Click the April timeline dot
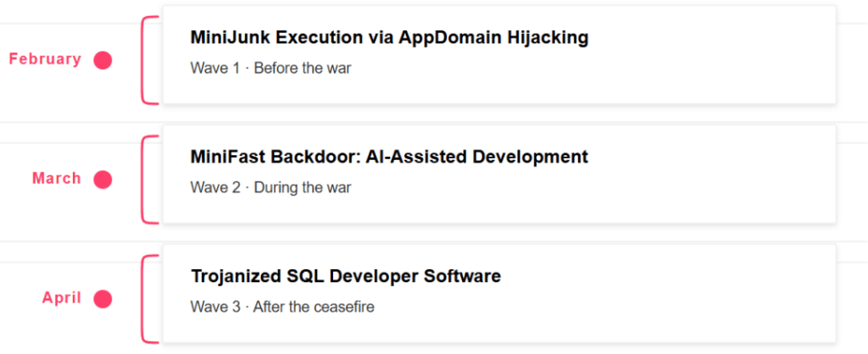Image resolution: width=868 pixels, height=354 pixels. tap(103, 299)
